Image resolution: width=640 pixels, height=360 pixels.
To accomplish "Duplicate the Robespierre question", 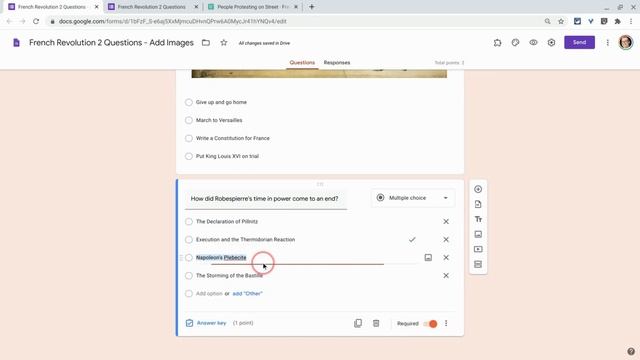I will click(x=358, y=323).
